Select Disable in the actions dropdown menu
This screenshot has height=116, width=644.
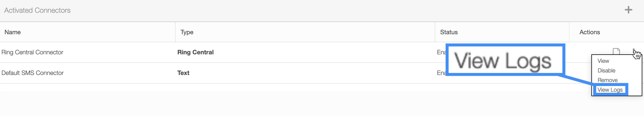click(x=606, y=70)
